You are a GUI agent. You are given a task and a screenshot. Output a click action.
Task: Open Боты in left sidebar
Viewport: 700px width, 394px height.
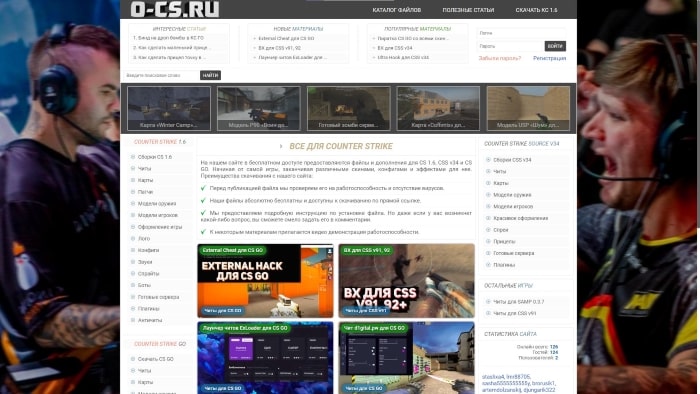click(144, 285)
